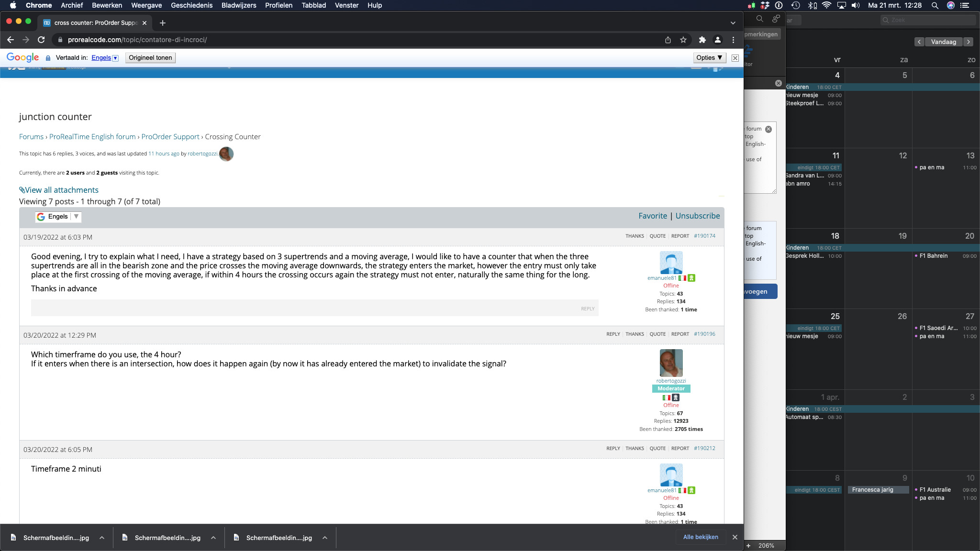Open a new tab with the plus icon
Image resolution: width=980 pixels, height=551 pixels.
point(163,22)
